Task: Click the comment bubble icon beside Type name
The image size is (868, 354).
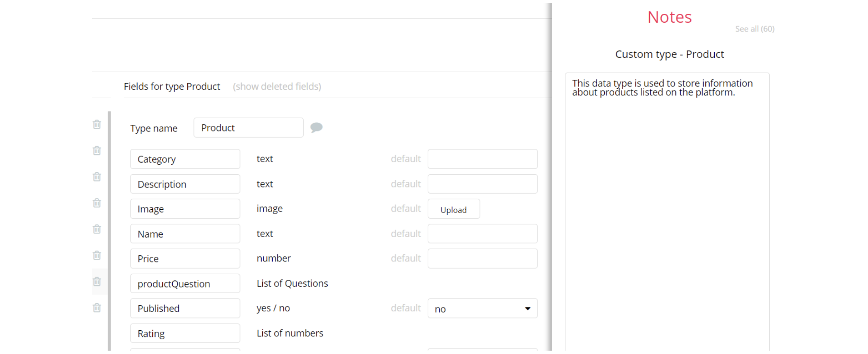Action: (316, 127)
